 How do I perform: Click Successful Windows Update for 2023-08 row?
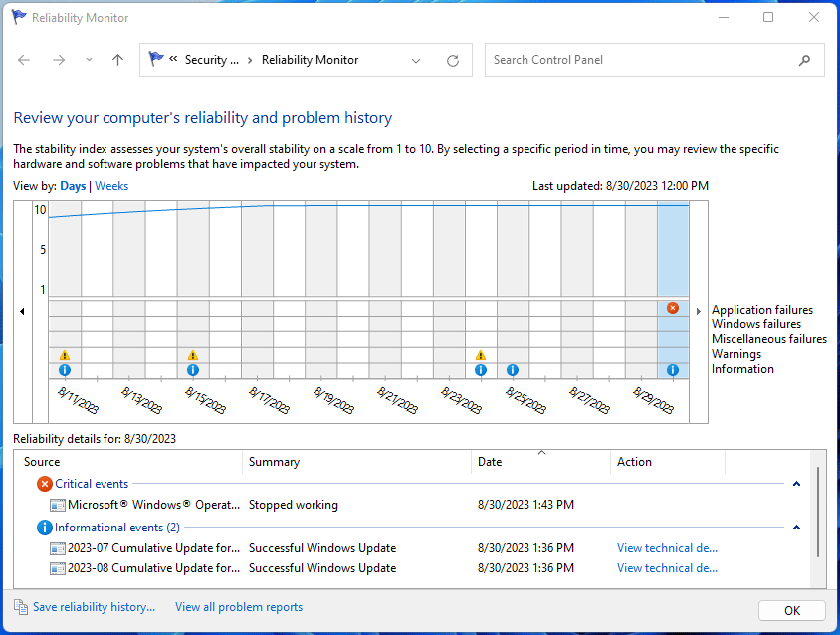tap(322, 568)
